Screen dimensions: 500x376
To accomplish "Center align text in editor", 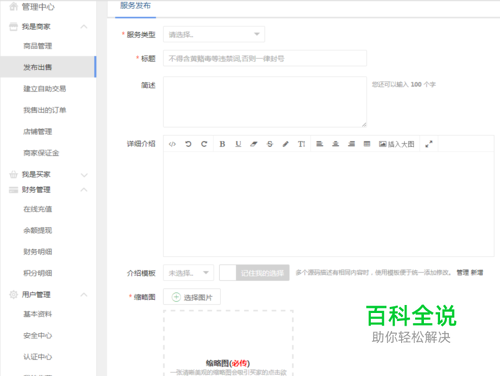I will point(336,144).
